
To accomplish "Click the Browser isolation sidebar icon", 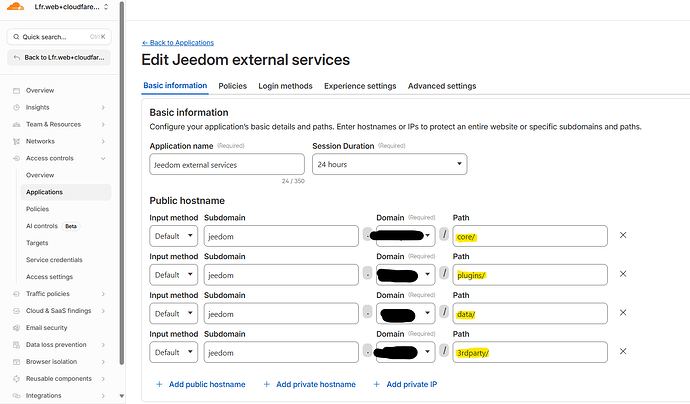I will [17, 361].
